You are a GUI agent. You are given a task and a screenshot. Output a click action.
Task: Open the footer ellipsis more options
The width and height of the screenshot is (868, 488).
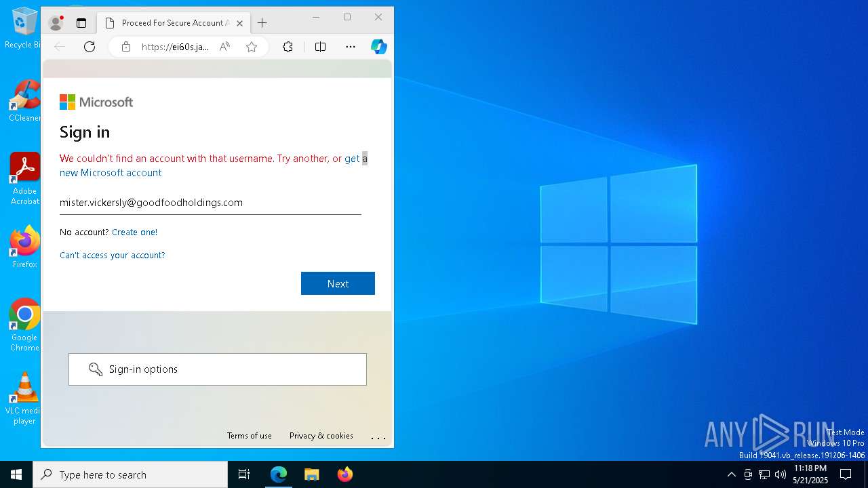pos(378,437)
